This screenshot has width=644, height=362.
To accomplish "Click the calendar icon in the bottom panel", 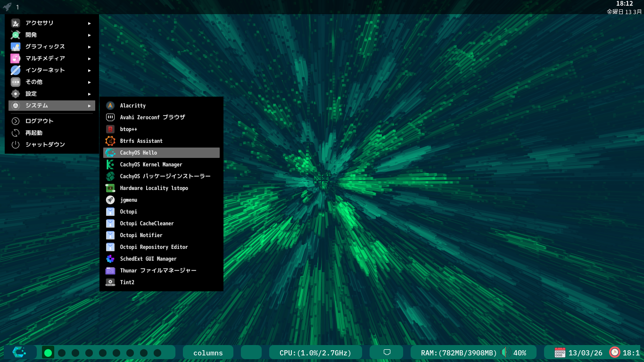I will [560, 352].
